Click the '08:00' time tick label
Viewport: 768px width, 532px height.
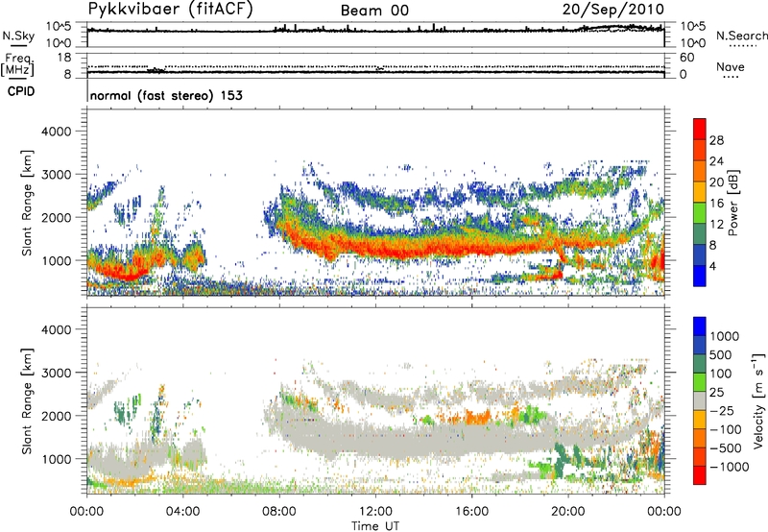pyautogui.click(x=279, y=512)
